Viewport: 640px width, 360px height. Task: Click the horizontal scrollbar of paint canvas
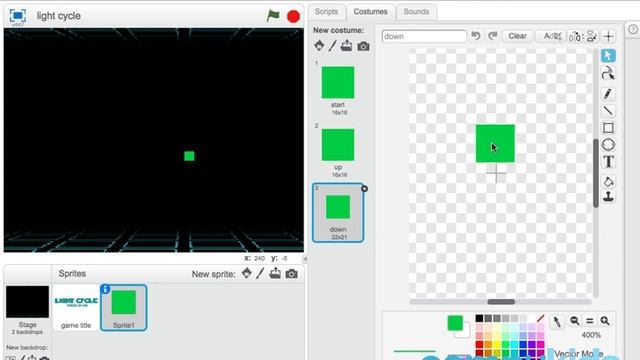point(501,302)
